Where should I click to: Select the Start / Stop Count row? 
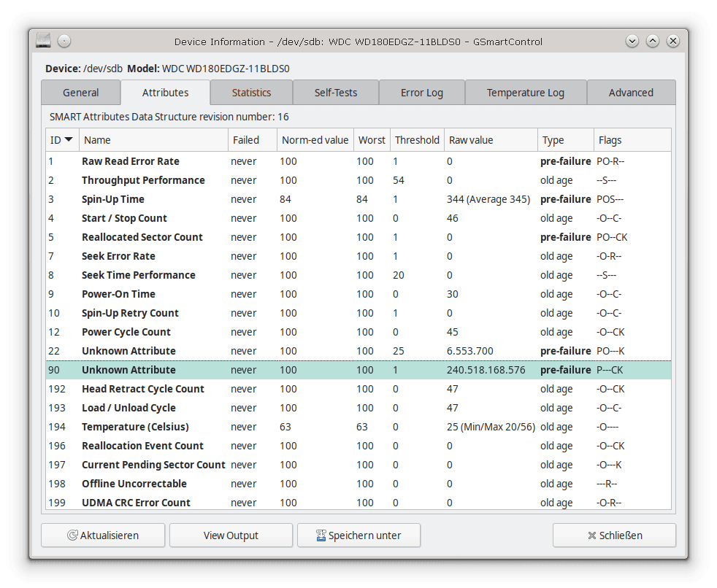(358, 218)
